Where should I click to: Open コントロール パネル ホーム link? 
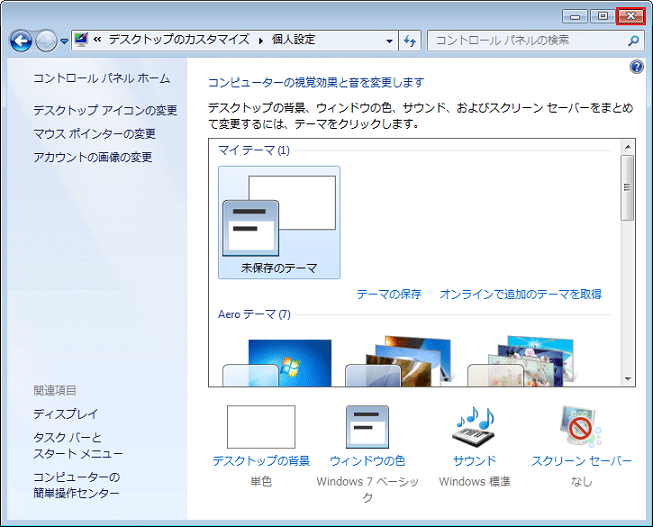coord(102,78)
